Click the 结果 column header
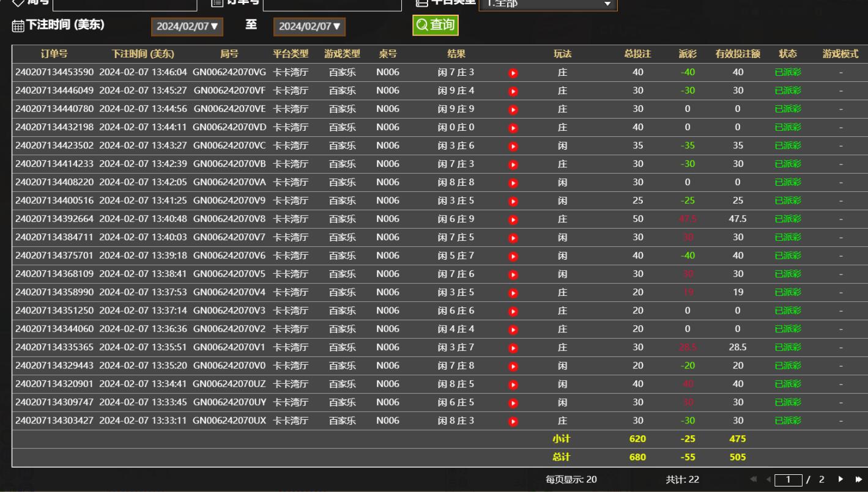 pyautogui.click(x=456, y=54)
